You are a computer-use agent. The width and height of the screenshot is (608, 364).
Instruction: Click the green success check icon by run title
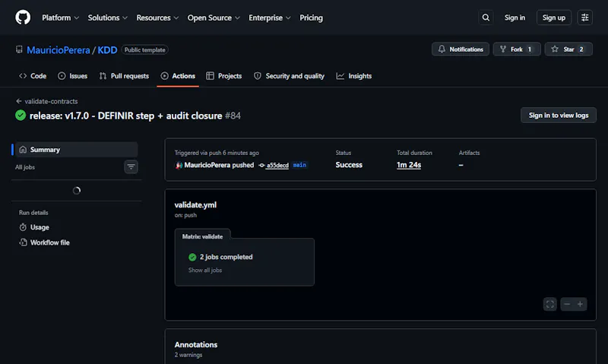21,116
